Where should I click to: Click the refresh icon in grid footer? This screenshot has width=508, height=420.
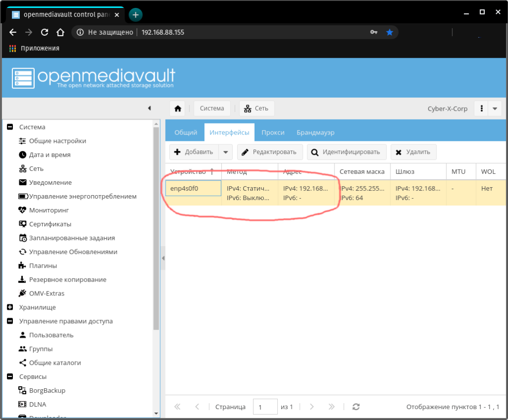(356, 407)
